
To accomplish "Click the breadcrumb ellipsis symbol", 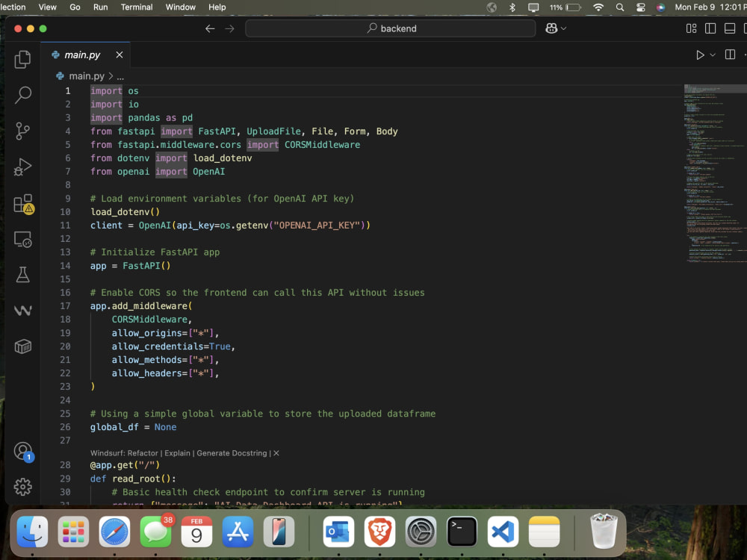I will point(120,76).
